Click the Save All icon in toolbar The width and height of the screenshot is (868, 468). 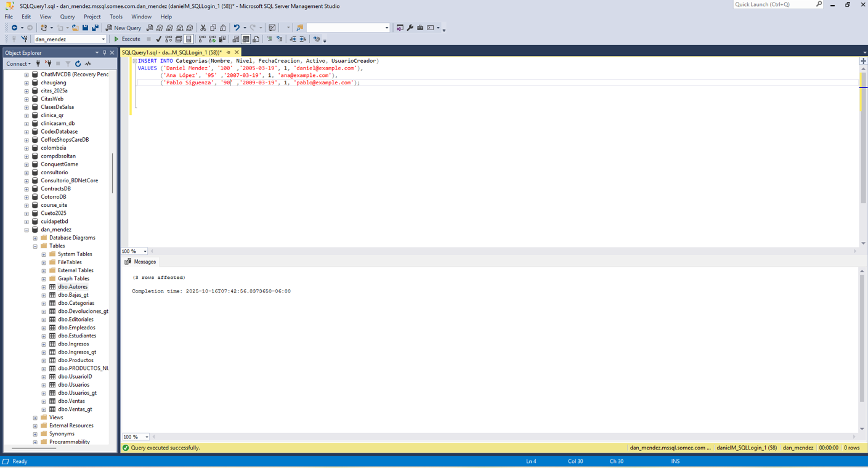[x=95, y=28]
